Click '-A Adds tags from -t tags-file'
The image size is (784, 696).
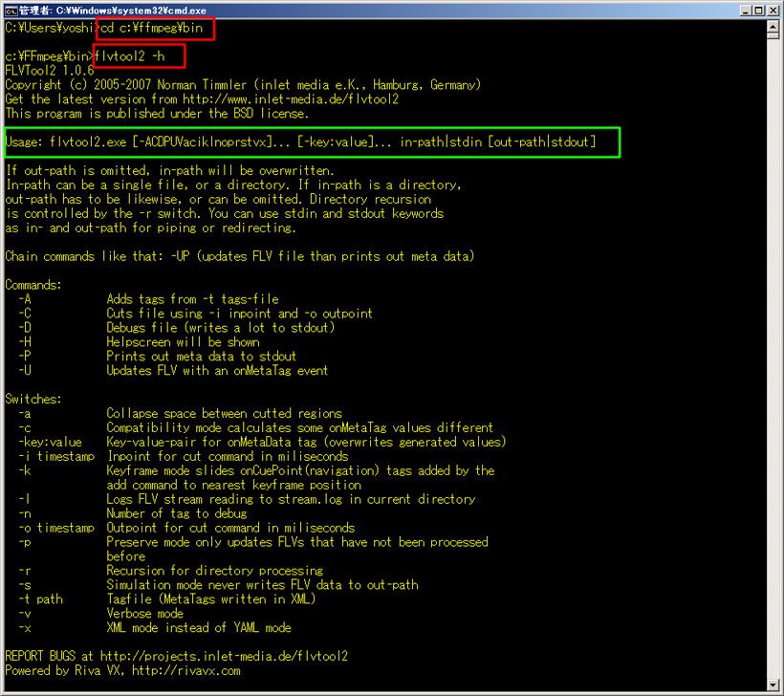149,299
